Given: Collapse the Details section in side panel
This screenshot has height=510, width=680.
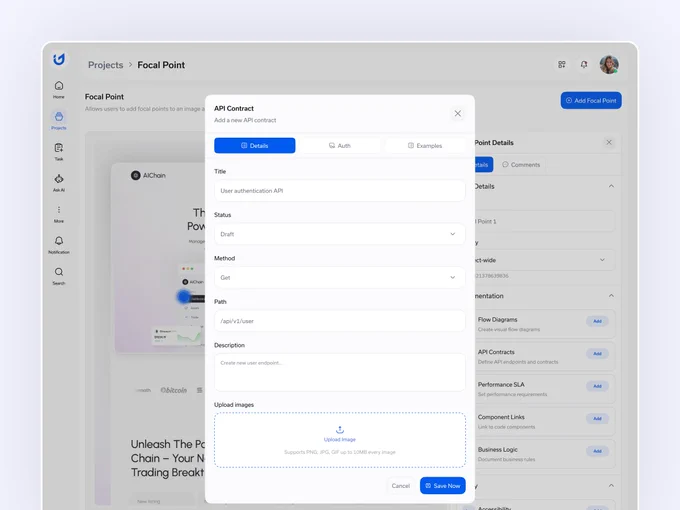Looking at the screenshot, I should 611,186.
